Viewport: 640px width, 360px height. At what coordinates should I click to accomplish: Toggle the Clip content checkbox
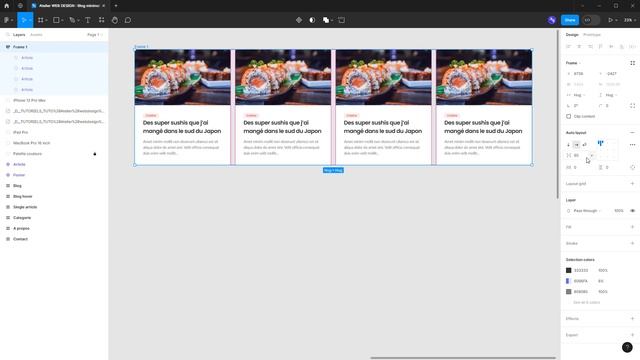(569, 116)
